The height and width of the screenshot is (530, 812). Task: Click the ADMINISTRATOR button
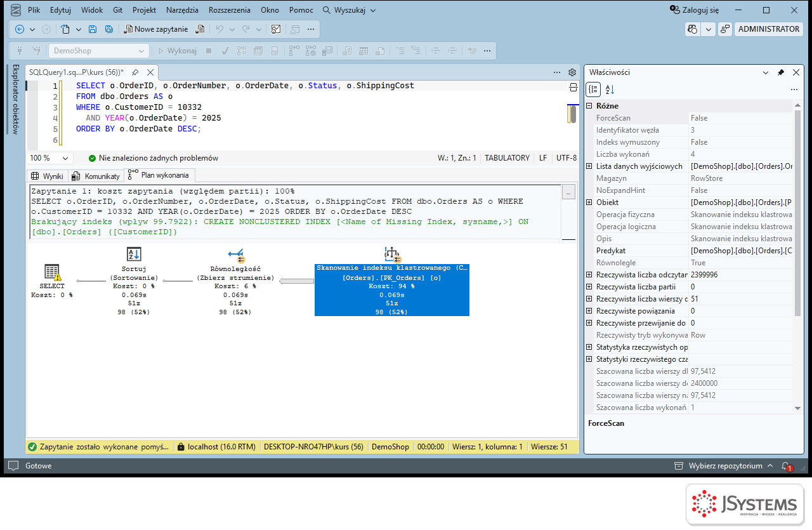(769, 29)
